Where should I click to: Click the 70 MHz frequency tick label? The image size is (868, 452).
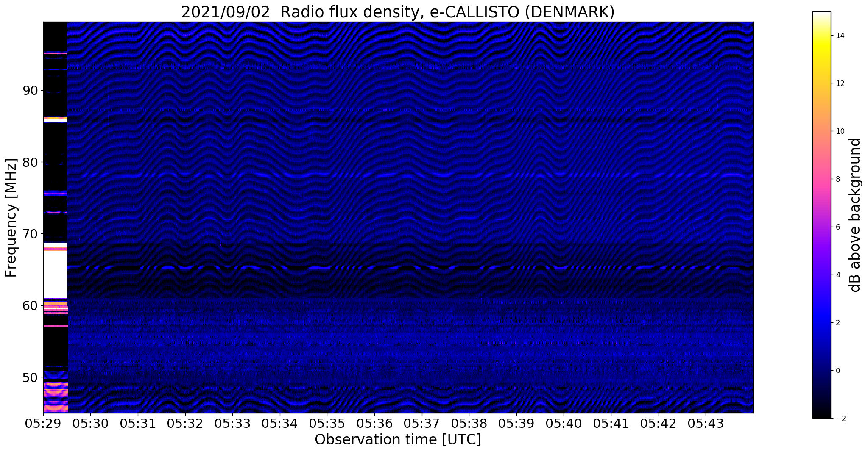(x=31, y=234)
